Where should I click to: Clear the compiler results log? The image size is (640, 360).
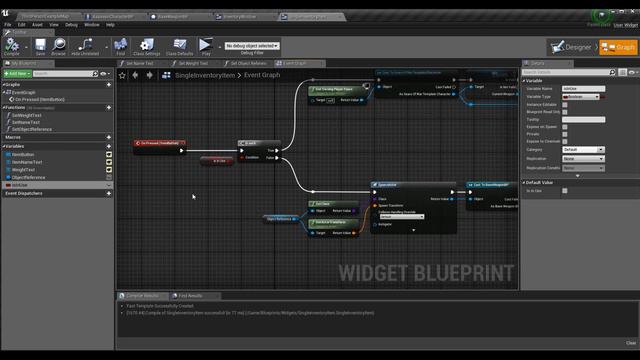631,343
